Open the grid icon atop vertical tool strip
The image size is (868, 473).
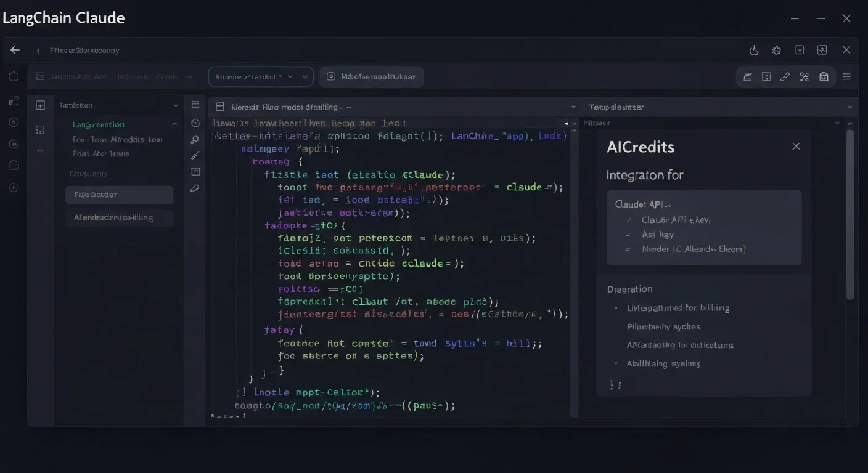click(x=195, y=105)
